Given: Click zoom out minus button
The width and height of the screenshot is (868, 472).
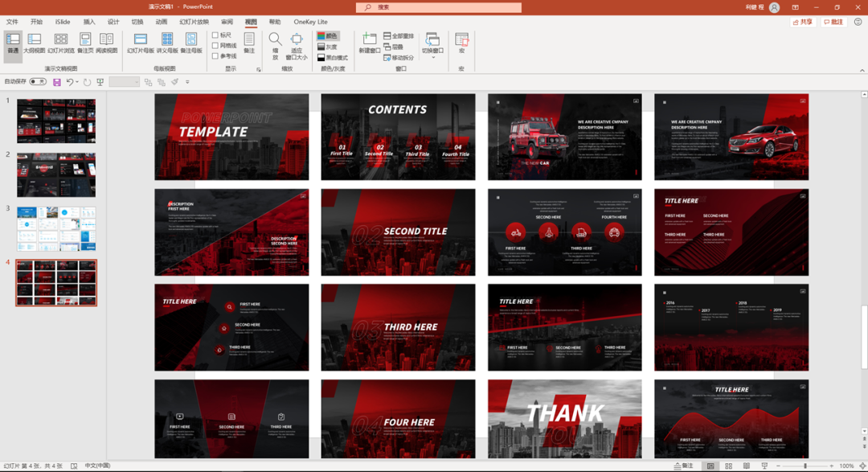Looking at the screenshot, I should pos(778,466).
